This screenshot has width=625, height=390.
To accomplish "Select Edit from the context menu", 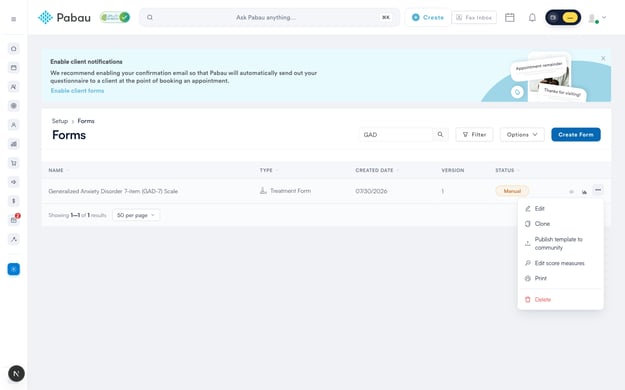I will (560, 209).
